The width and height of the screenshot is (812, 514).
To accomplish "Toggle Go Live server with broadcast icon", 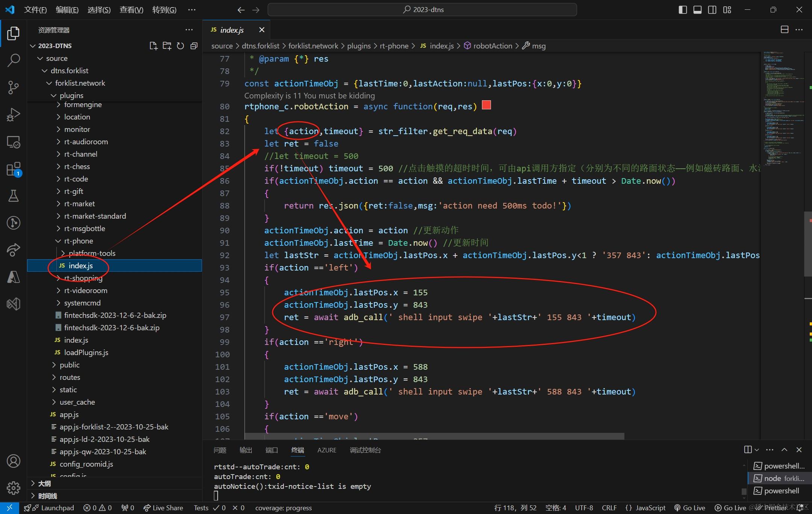I will pyautogui.click(x=690, y=508).
